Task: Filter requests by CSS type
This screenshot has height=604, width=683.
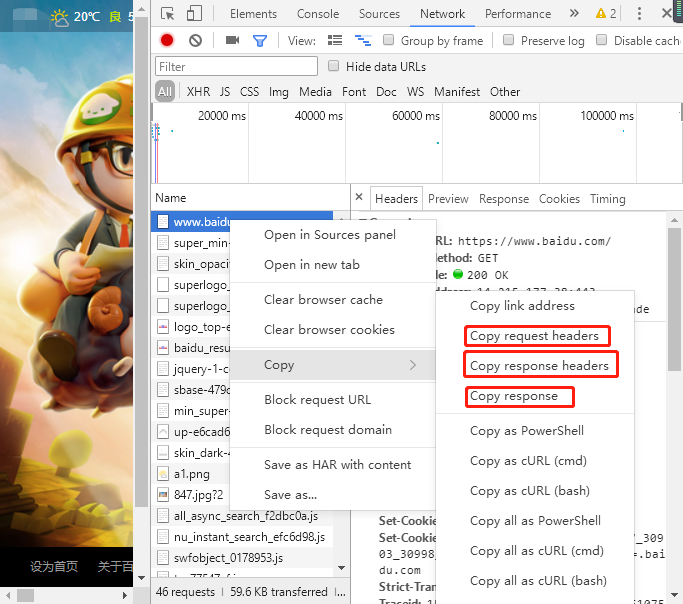Action: tap(249, 92)
